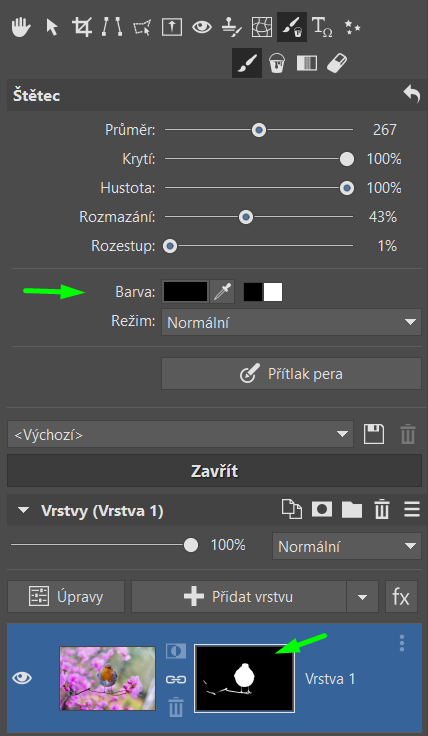Select the Gradient tool
The image size is (428, 736).
(x=307, y=62)
